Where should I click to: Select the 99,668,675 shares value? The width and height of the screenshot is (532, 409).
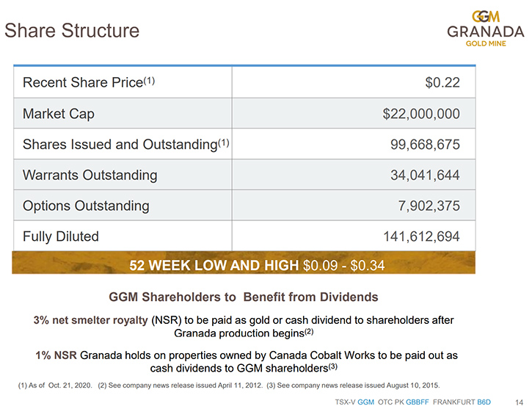425,145
